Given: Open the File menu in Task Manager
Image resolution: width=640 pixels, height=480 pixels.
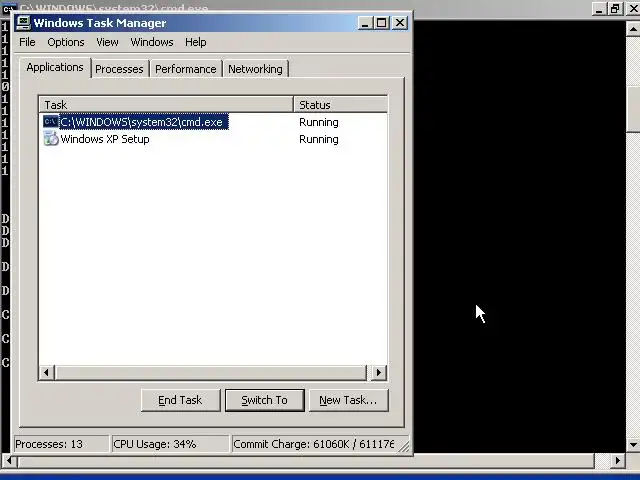Looking at the screenshot, I should [x=27, y=42].
